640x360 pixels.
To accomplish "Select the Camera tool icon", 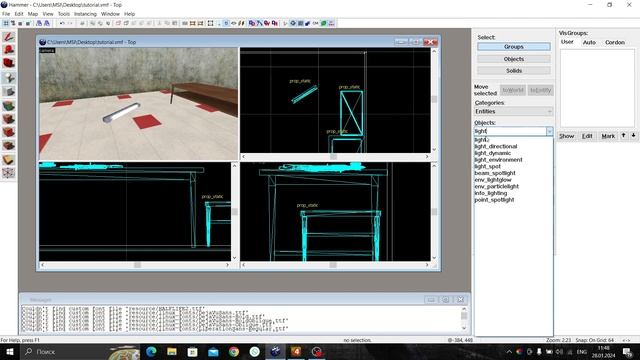I will pyautogui.click(x=9, y=63).
